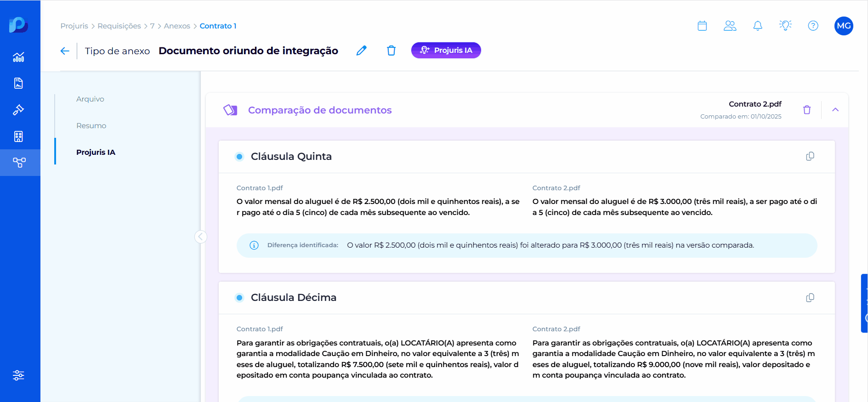Delete the attachment with trash icon
This screenshot has height=402, width=868.
point(391,51)
